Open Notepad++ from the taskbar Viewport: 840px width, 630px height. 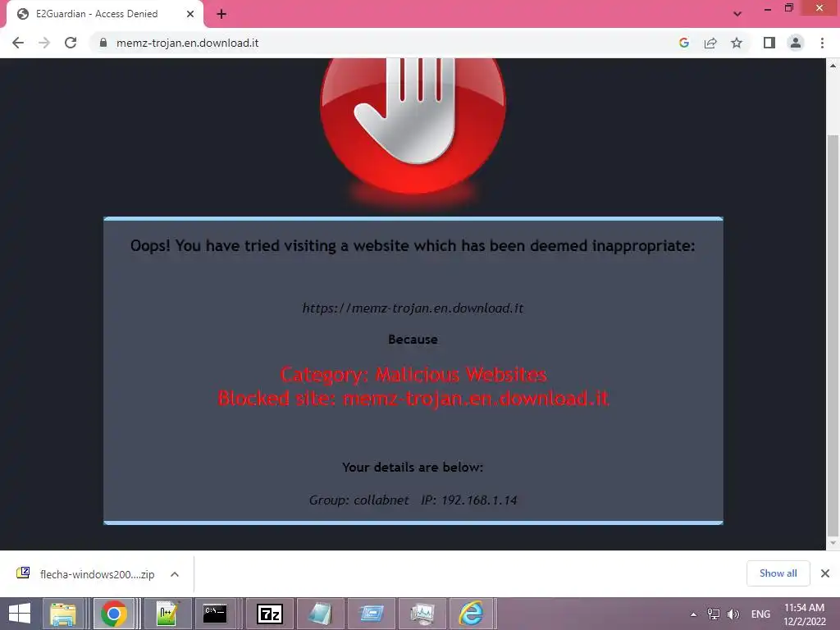(167, 614)
